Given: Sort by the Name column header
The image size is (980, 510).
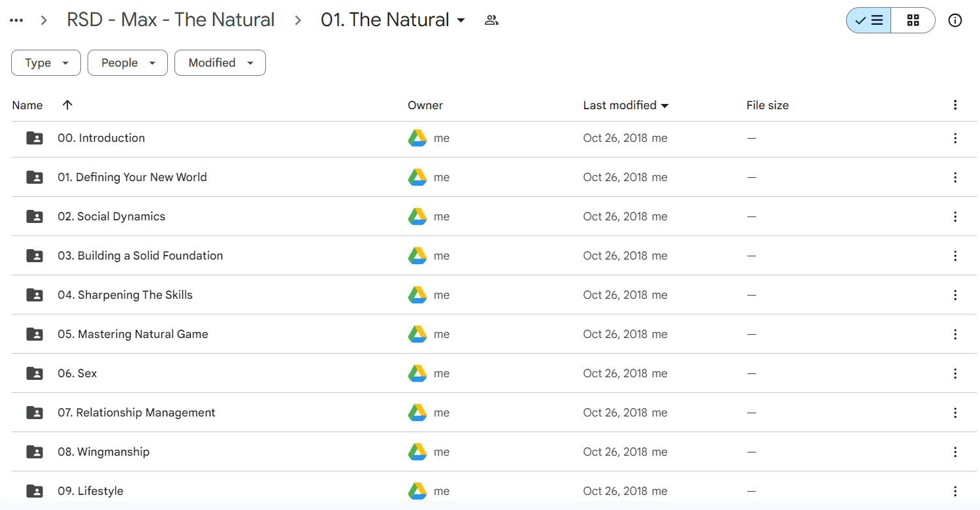Looking at the screenshot, I should 27,105.
